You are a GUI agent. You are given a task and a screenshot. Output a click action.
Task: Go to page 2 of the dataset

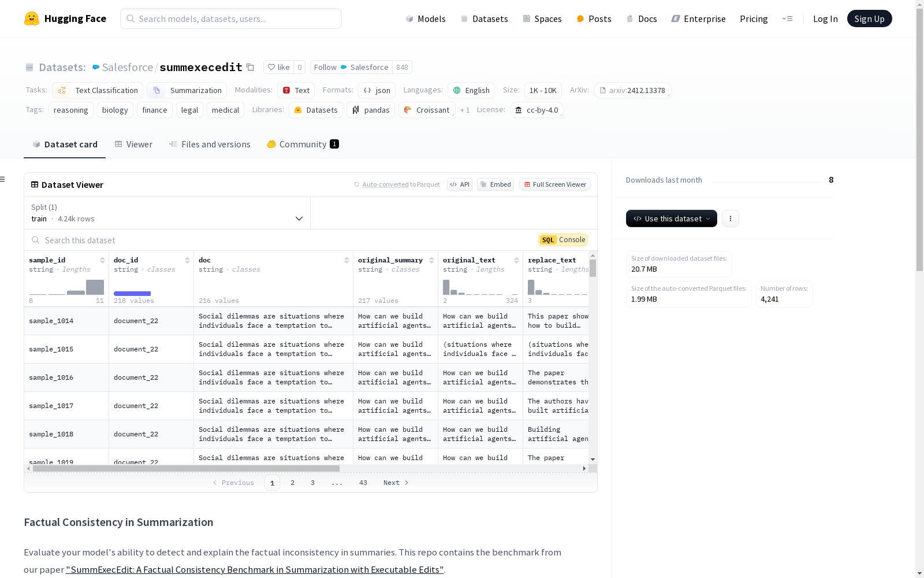(x=292, y=483)
